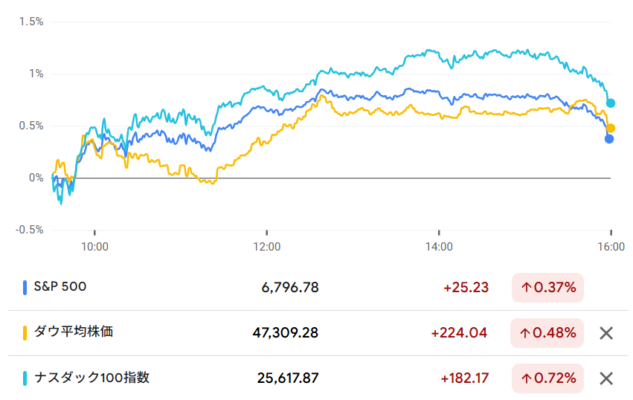Image resolution: width=633 pixels, height=400 pixels.
Task: Open the S&P 500 index link
Action: point(60,287)
